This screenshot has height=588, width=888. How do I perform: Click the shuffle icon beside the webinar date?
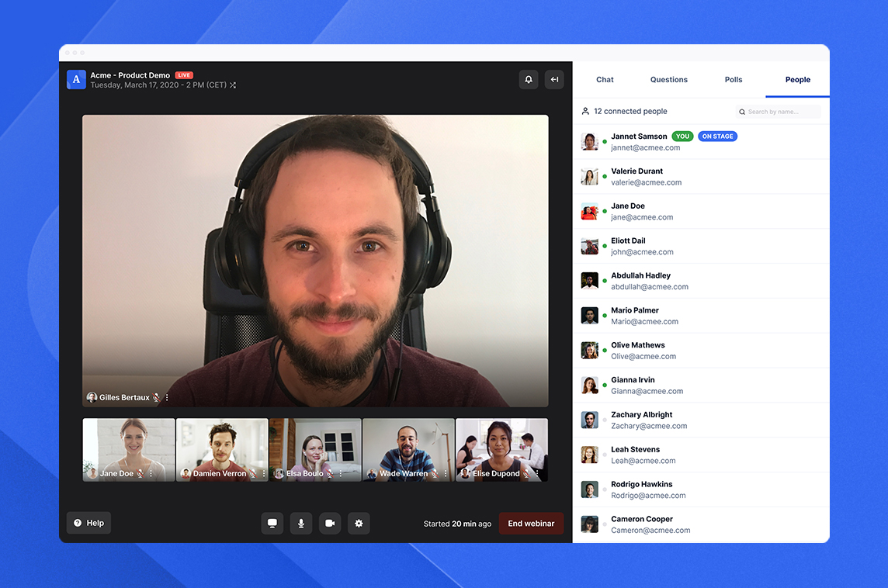pos(233,85)
